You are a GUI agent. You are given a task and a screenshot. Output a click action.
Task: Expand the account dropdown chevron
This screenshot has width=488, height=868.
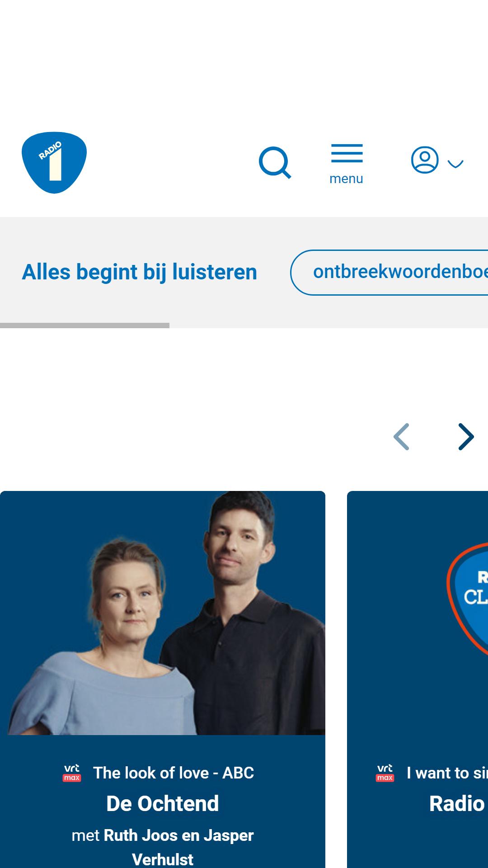click(455, 164)
